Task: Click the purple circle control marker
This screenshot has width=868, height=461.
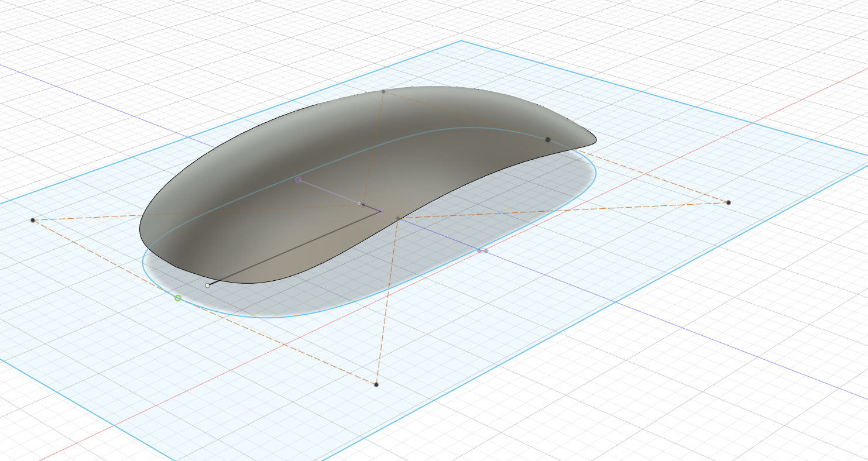Action: coord(297,178)
